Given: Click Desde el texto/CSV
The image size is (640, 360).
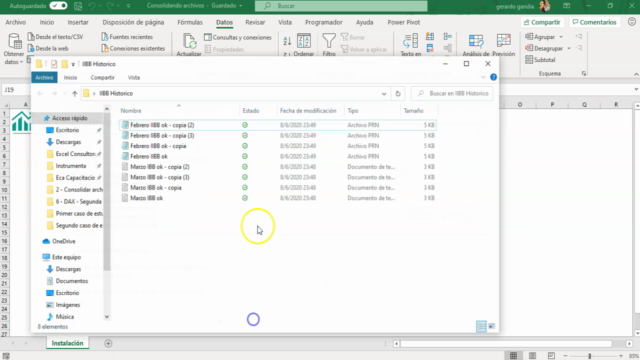Looking at the screenshot, I should (56, 37).
